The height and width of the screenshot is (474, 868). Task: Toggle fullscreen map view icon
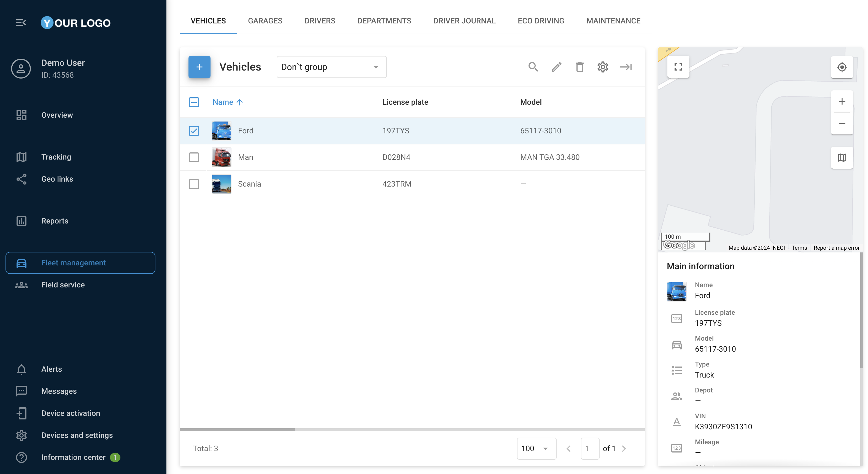678,67
